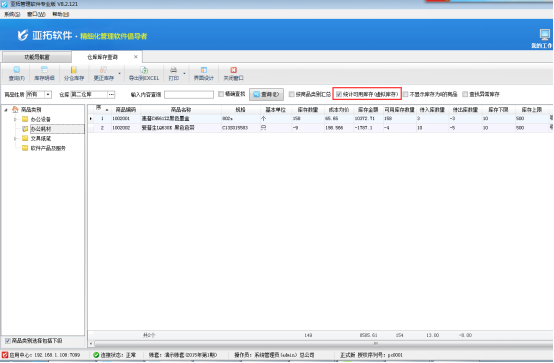Open 库存明细 from the toolbar

tap(44, 70)
